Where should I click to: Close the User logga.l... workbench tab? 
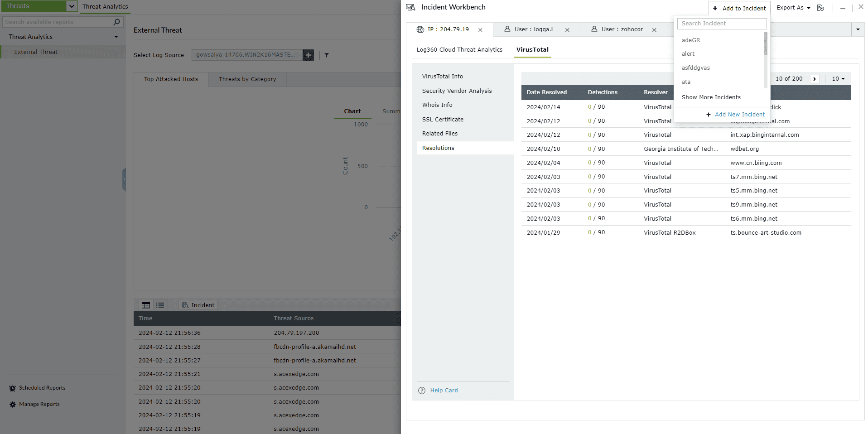click(x=567, y=30)
